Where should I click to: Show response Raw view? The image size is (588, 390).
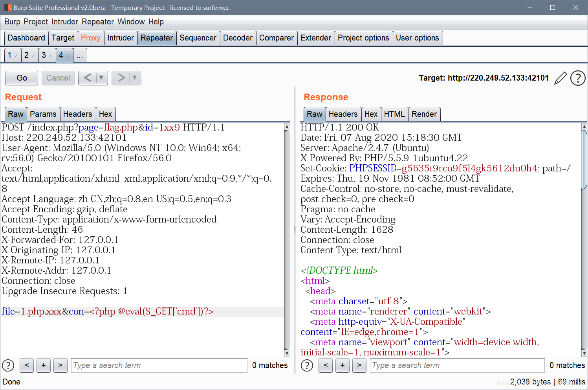pos(315,114)
